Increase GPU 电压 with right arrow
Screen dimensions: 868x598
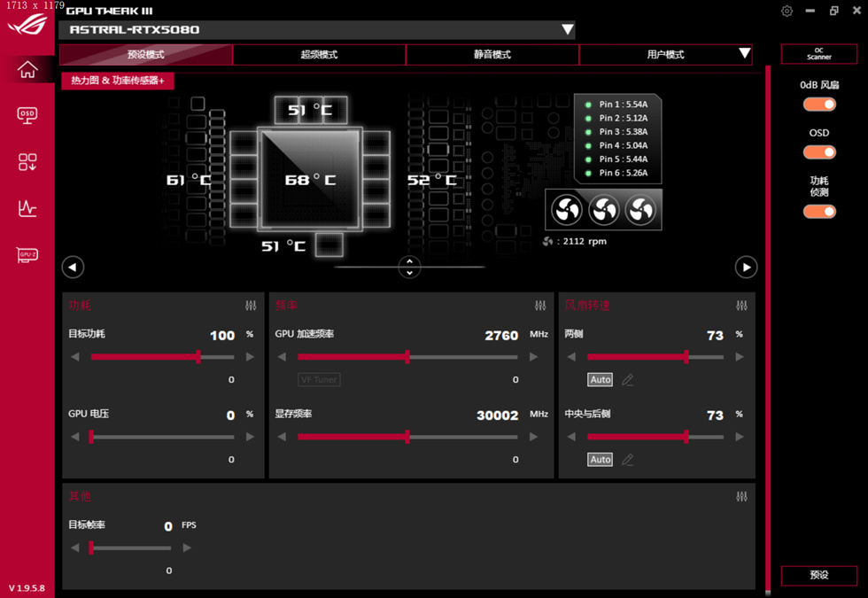[250, 437]
